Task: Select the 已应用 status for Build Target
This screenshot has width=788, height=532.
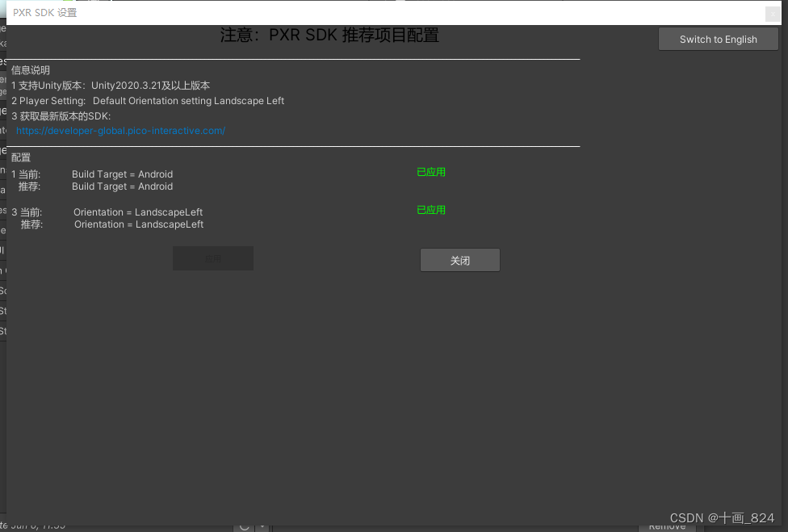Action: [x=431, y=172]
